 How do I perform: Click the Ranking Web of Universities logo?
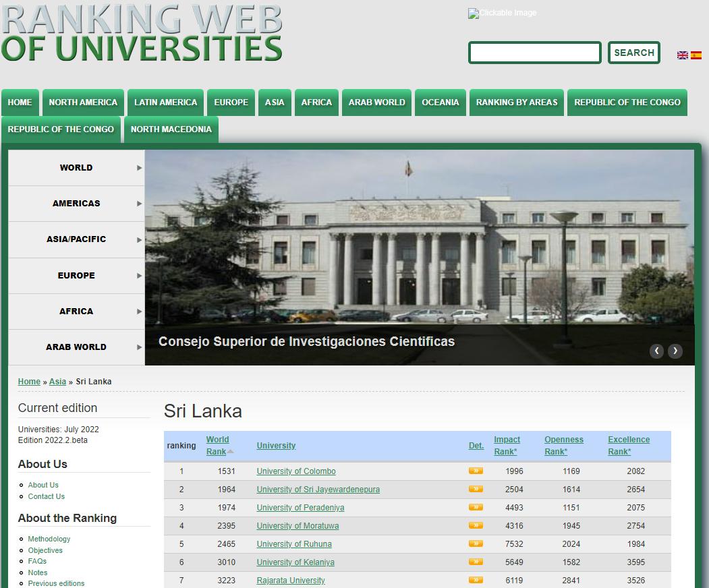pyautogui.click(x=142, y=33)
